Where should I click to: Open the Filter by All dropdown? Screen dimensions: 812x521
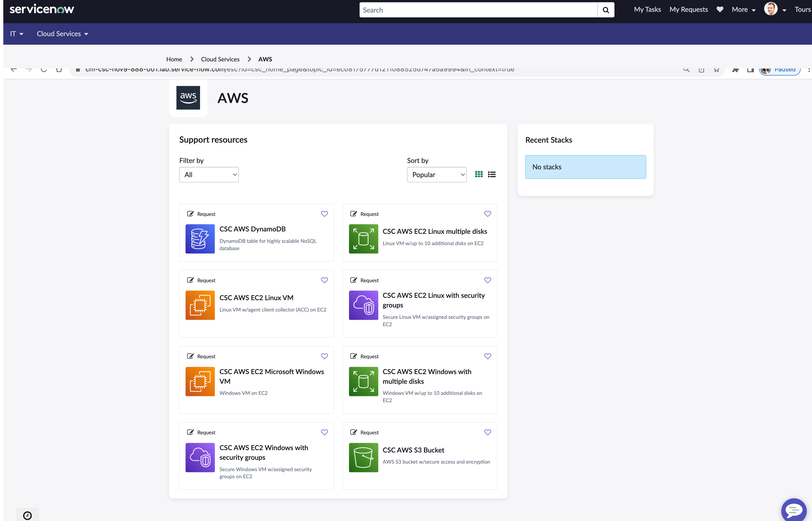[x=209, y=175]
